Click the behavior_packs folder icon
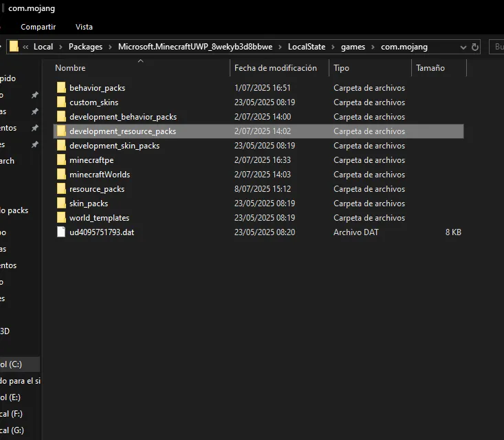The height and width of the screenshot is (440, 504). point(61,88)
